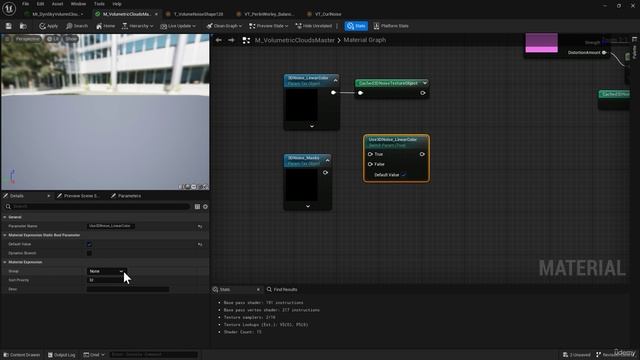Image resolution: width=640 pixels, height=360 pixels.
Task: Click the Platform Stats button
Action: tap(391, 26)
